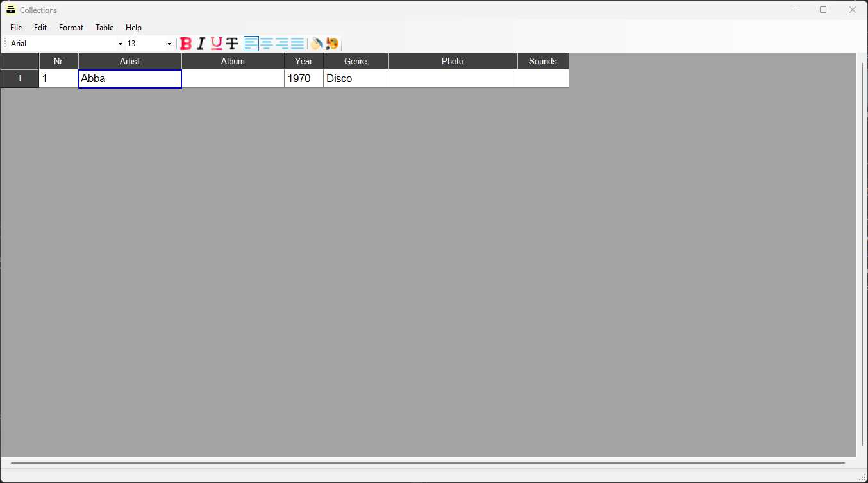Viewport: 868px width, 483px height.
Task: Align text to the left
Action: coord(251,44)
